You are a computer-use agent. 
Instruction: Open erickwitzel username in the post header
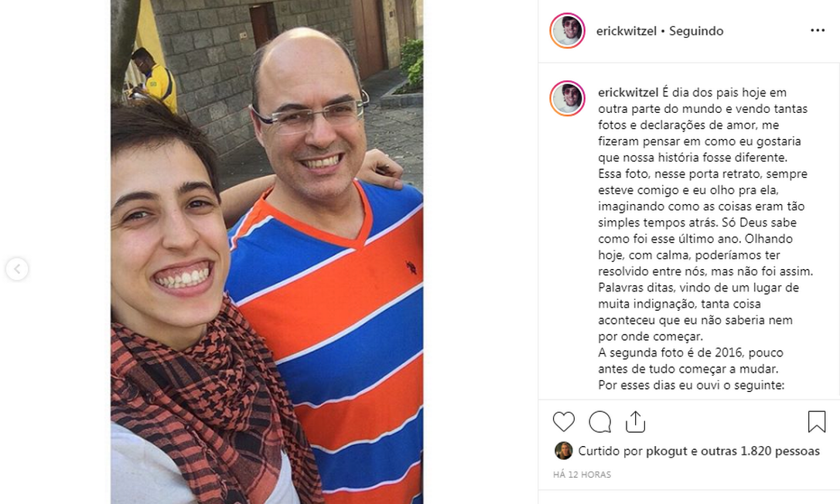tap(627, 31)
